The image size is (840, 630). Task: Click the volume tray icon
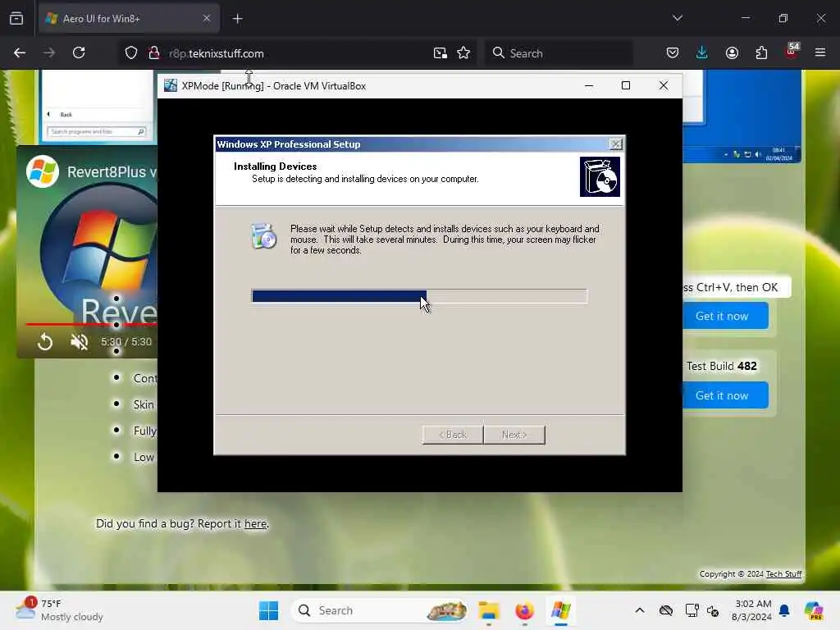[x=713, y=610]
